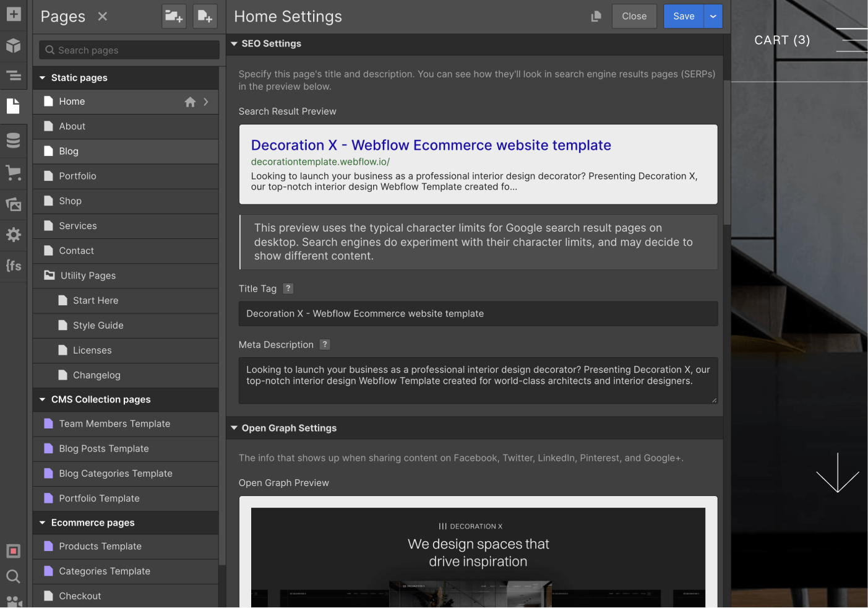Open project Settings from the left sidebar
Viewport: 868px width, 608px height.
(13, 235)
